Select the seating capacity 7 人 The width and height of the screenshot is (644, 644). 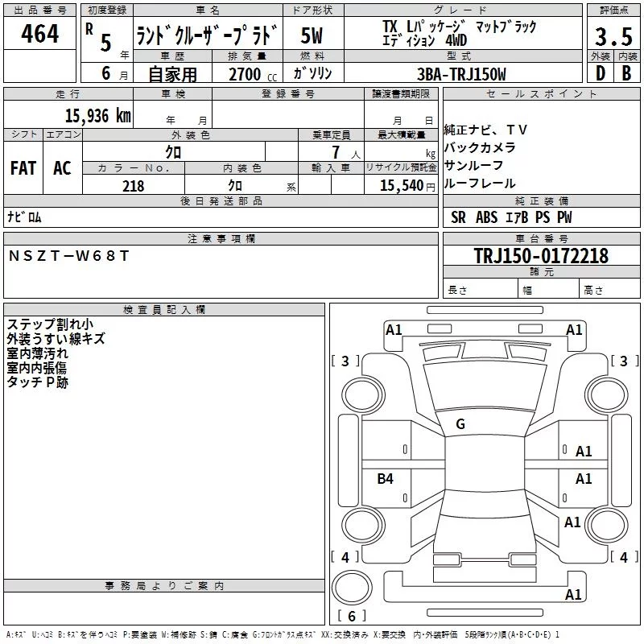point(346,153)
